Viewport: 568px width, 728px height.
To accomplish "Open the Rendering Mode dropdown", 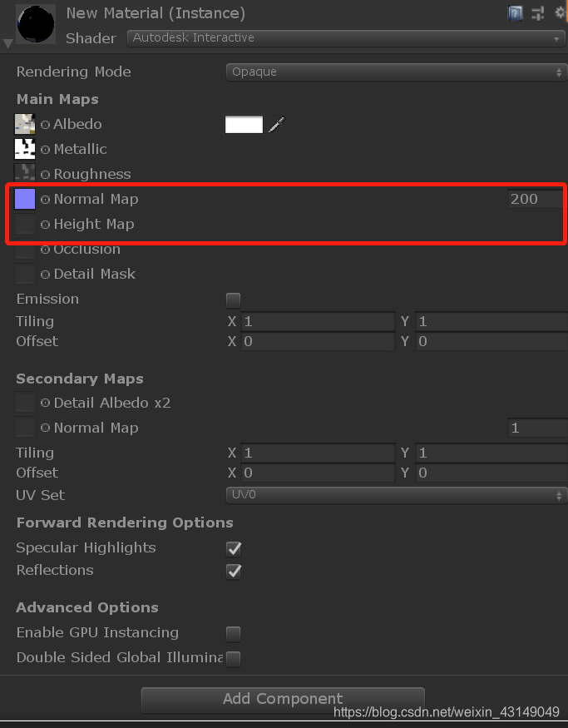I will [x=396, y=72].
